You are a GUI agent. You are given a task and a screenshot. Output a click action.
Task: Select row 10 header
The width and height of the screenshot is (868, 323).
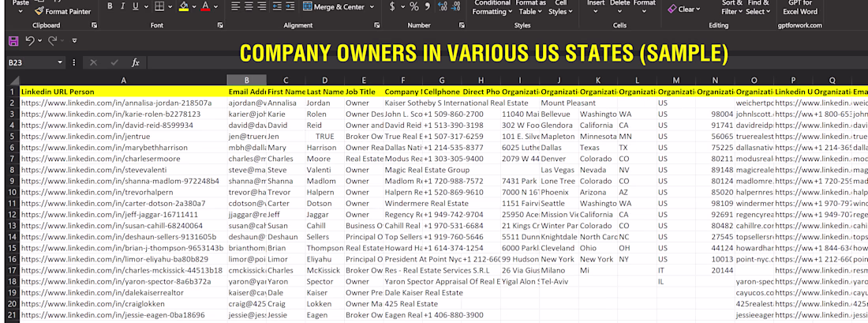click(12, 192)
